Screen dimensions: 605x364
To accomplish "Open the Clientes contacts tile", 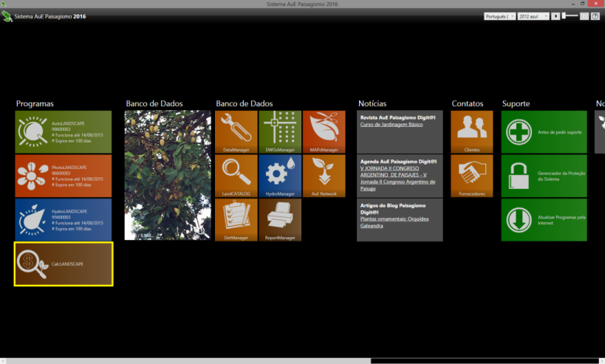I will tap(472, 132).
